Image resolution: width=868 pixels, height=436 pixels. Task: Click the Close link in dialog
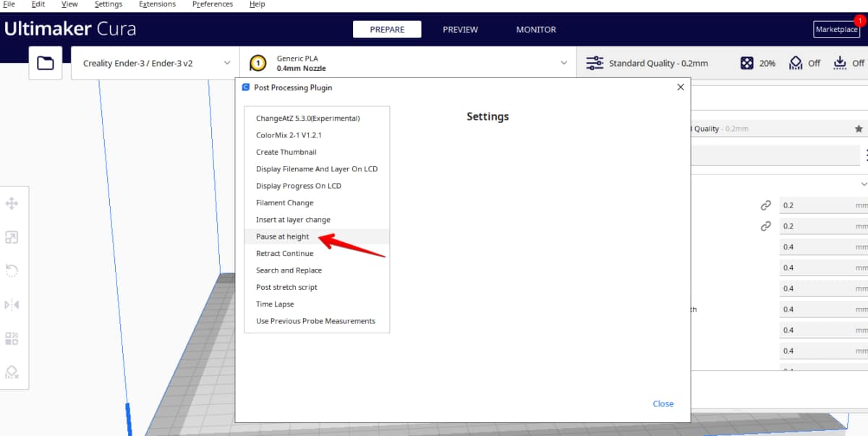point(663,403)
